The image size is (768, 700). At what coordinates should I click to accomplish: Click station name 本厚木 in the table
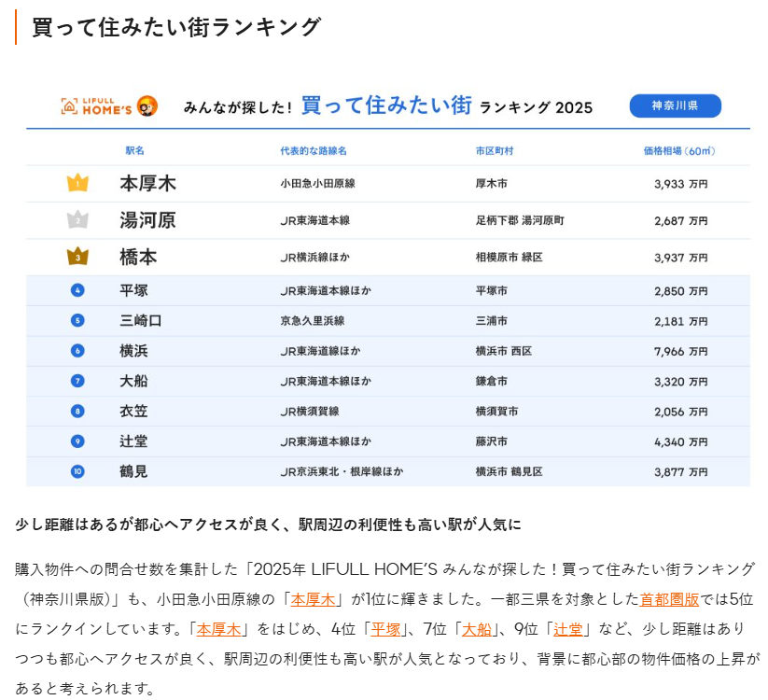[x=147, y=183]
